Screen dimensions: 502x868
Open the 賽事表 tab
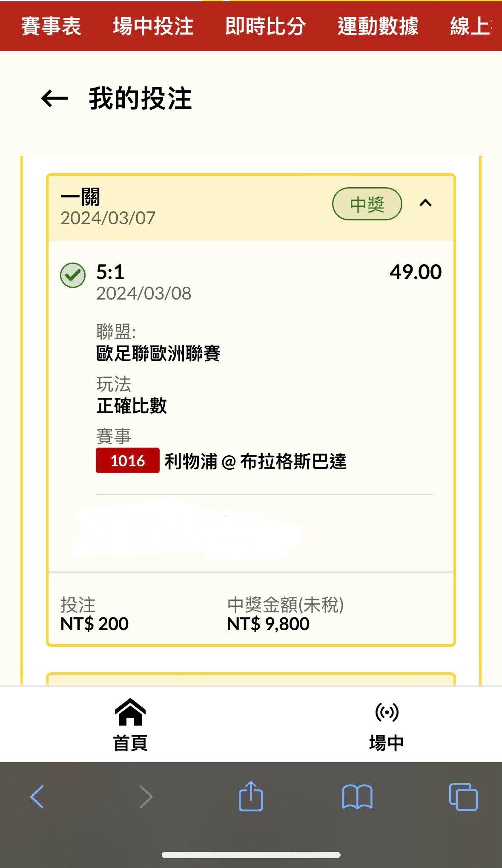(x=51, y=26)
